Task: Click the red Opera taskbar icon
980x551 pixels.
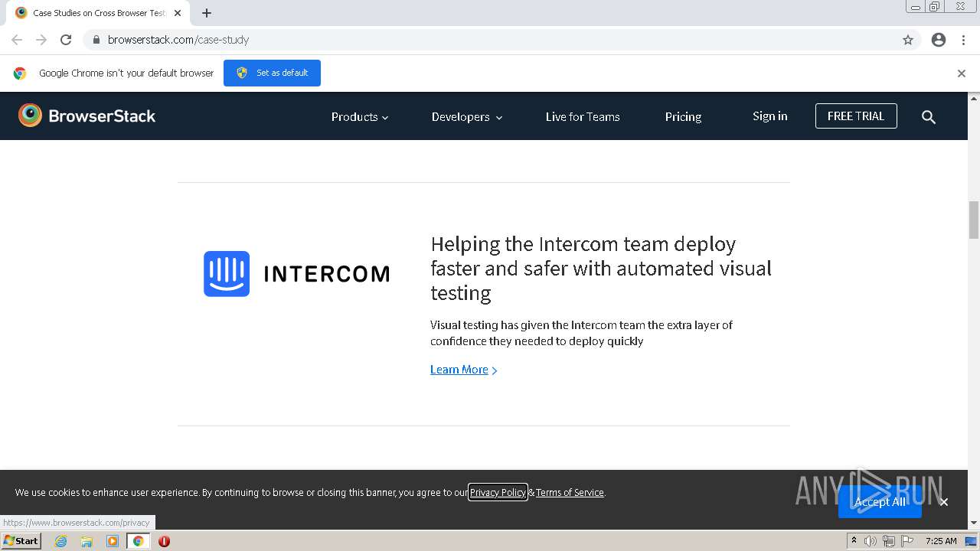Action: (164, 541)
